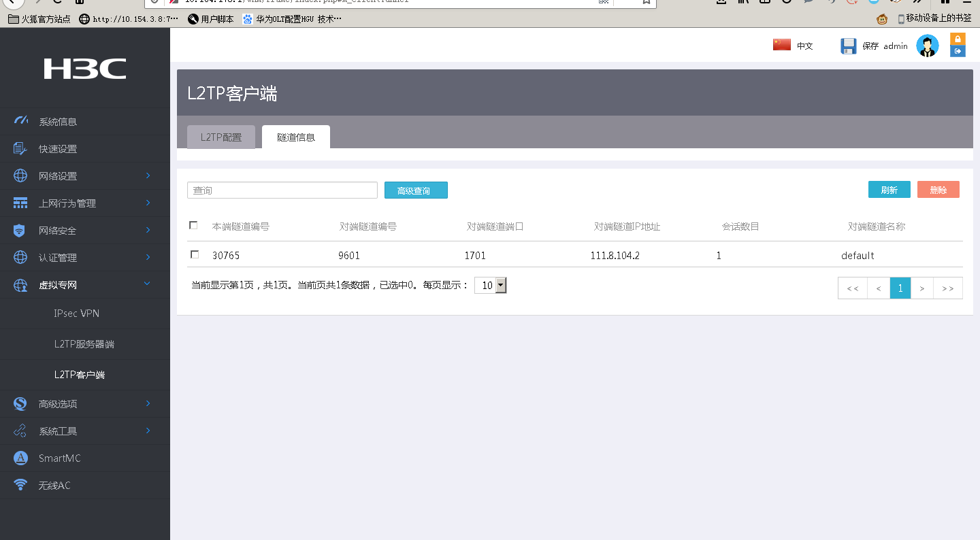The width and height of the screenshot is (980, 540).
Task: Click the floppy disk save icon
Action: click(x=848, y=46)
